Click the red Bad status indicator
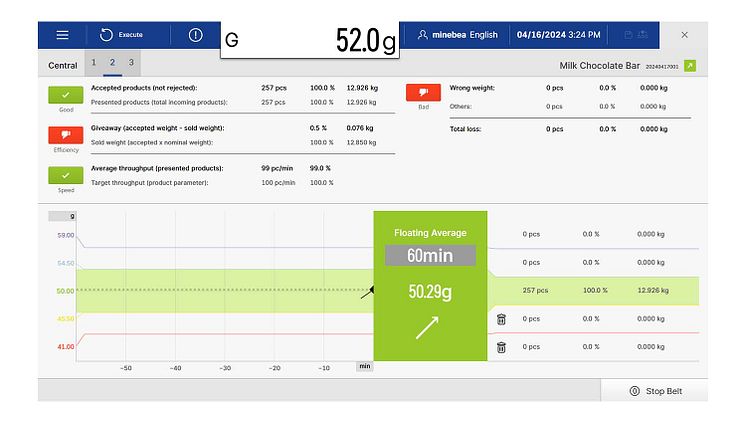This screenshot has width=746, height=423. (x=423, y=93)
